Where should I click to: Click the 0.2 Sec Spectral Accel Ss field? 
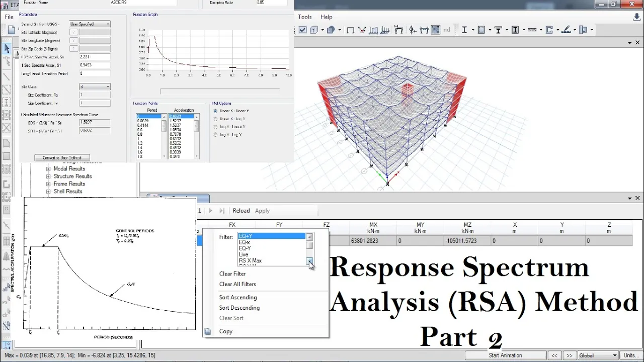click(x=95, y=57)
